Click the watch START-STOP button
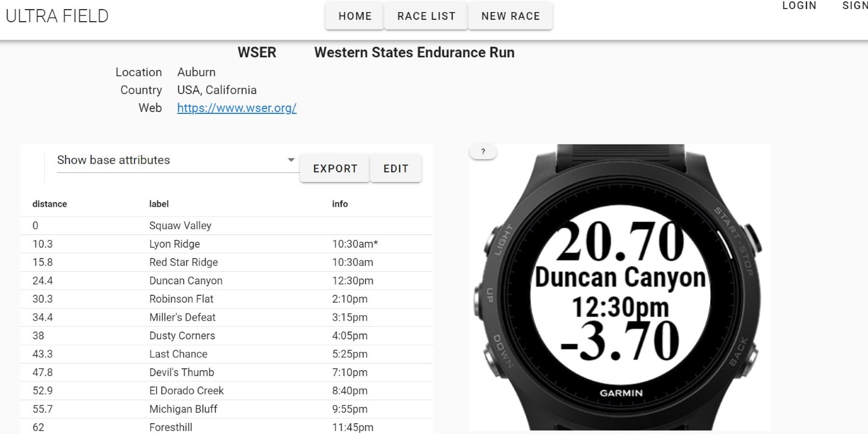This screenshot has height=434, width=868. tap(752, 239)
